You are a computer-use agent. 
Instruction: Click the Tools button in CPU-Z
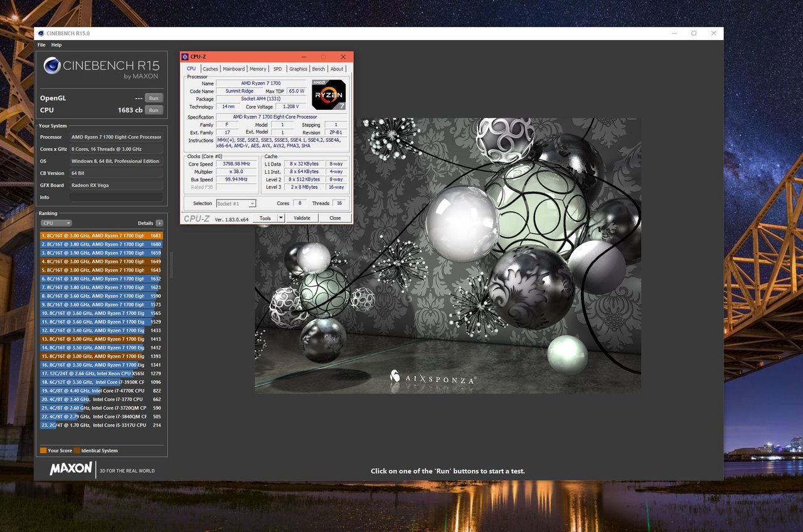(265, 218)
